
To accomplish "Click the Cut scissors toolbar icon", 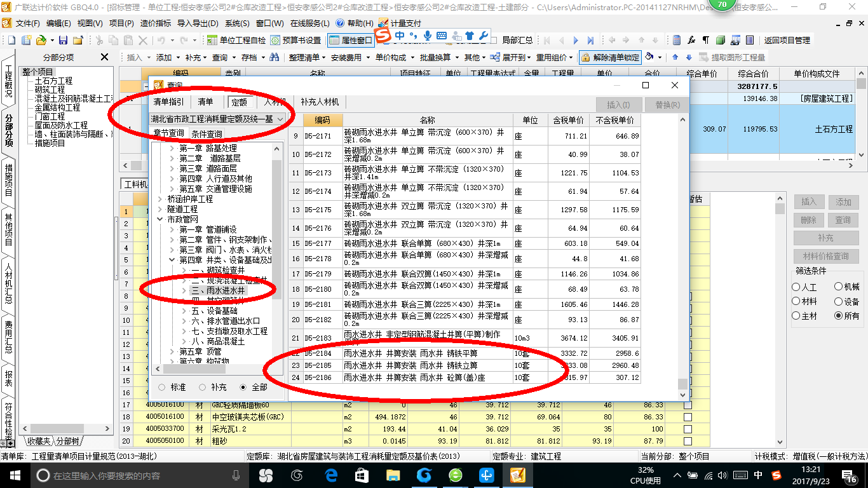I will point(98,40).
